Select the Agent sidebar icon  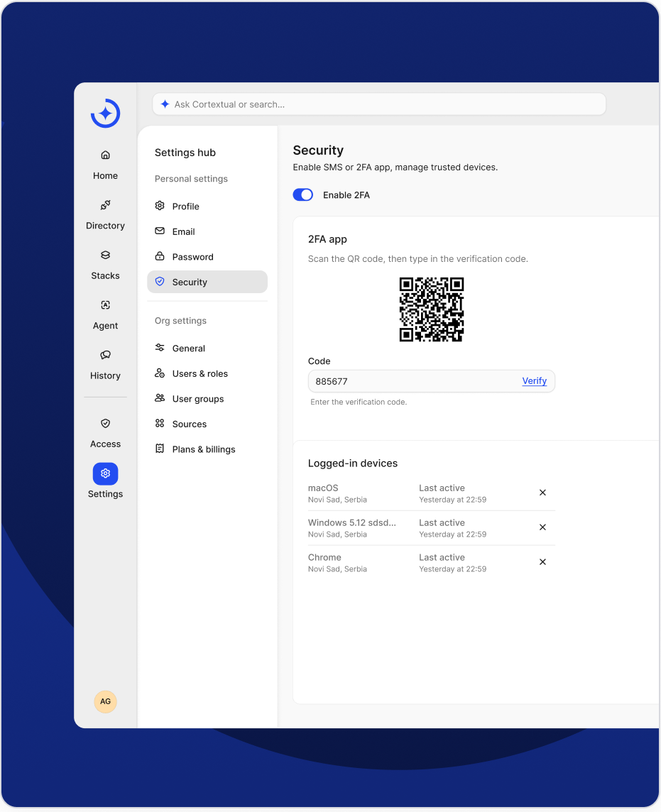pos(105,305)
